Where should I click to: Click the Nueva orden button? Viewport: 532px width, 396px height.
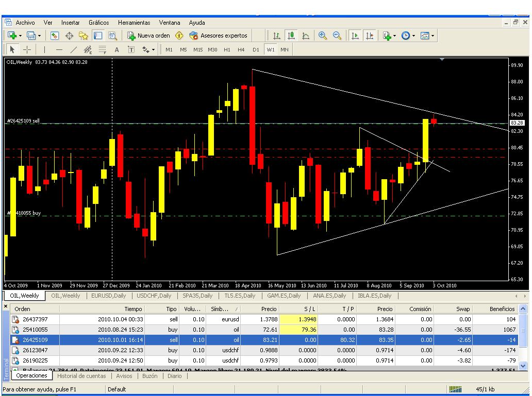tap(149, 36)
